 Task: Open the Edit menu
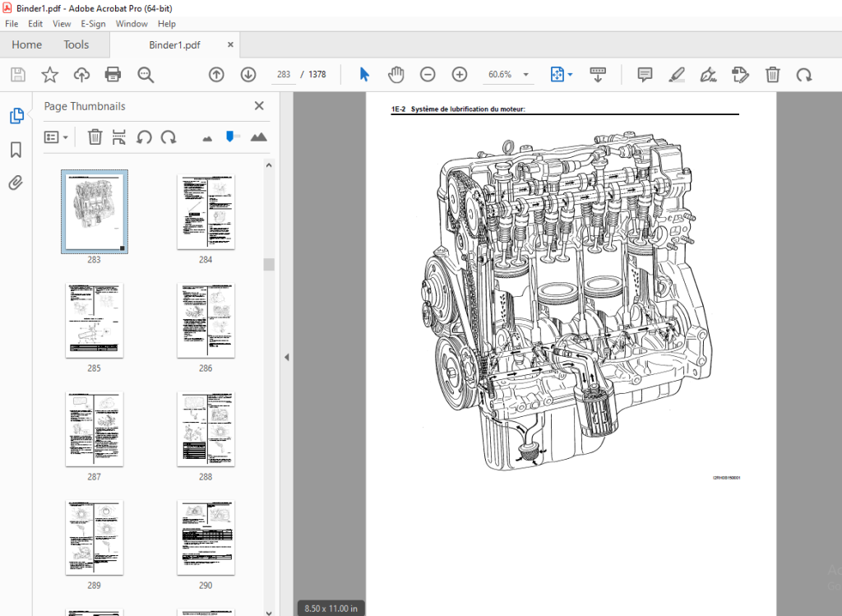click(x=35, y=24)
